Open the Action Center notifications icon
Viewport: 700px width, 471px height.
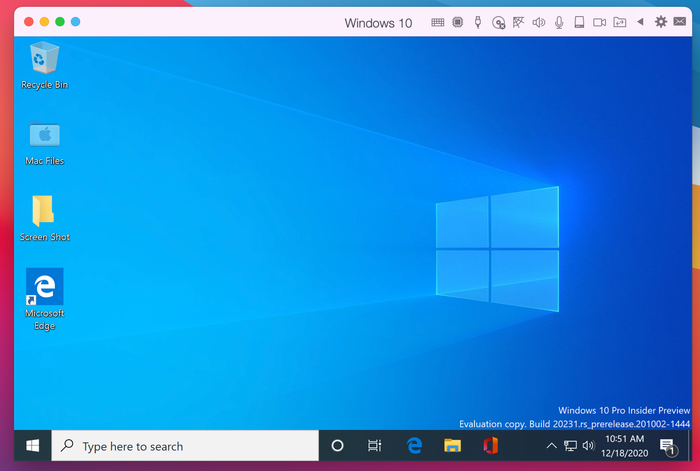(x=668, y=446)
